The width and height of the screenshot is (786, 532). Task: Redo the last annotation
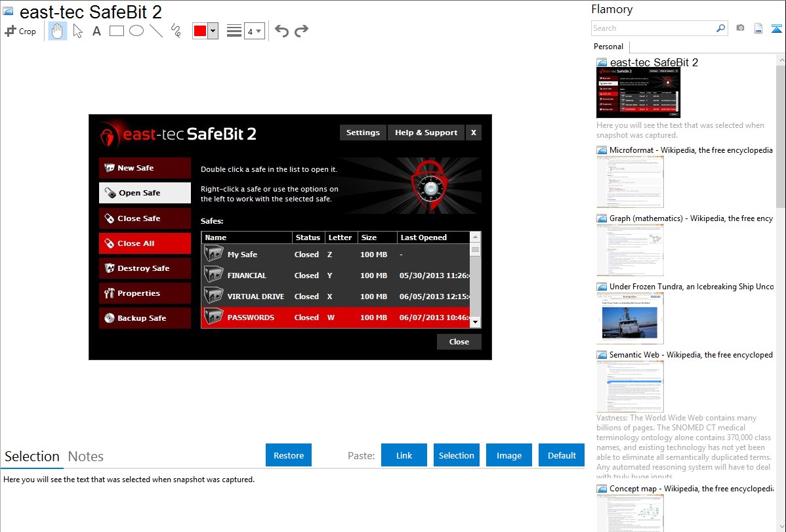pyautogui.click(x=301, y=31)
